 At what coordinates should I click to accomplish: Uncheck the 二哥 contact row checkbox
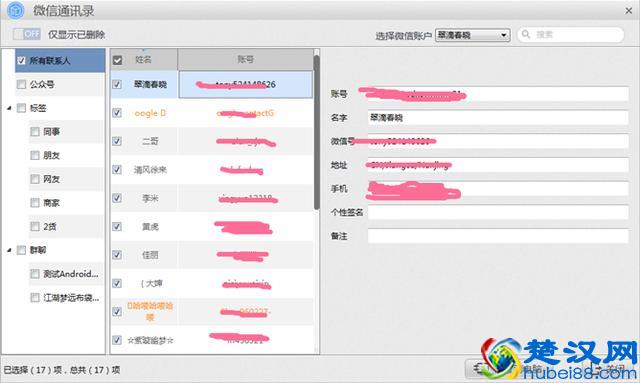[x=117, y=141]
